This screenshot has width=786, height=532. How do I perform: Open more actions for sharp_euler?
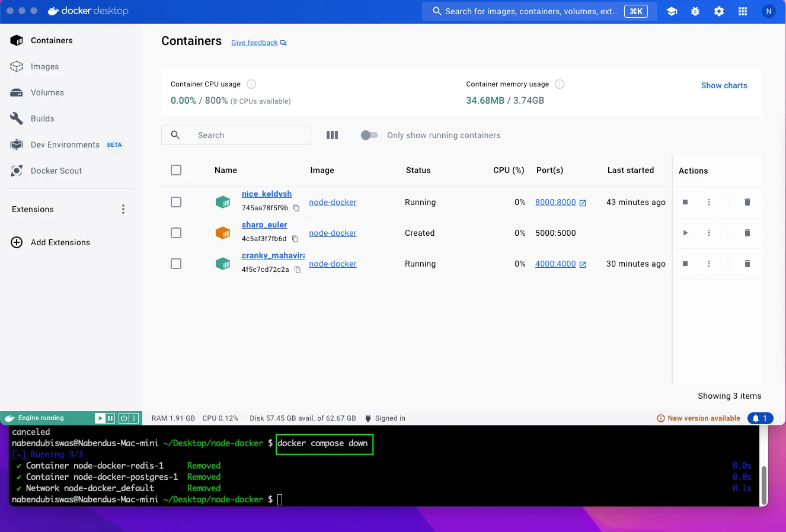(709, 233)
